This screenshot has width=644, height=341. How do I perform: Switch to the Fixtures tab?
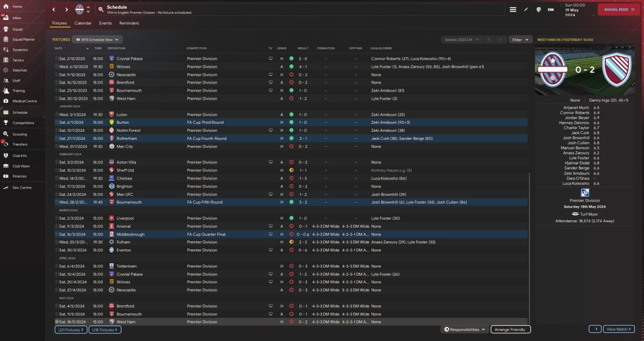[59, 23]
